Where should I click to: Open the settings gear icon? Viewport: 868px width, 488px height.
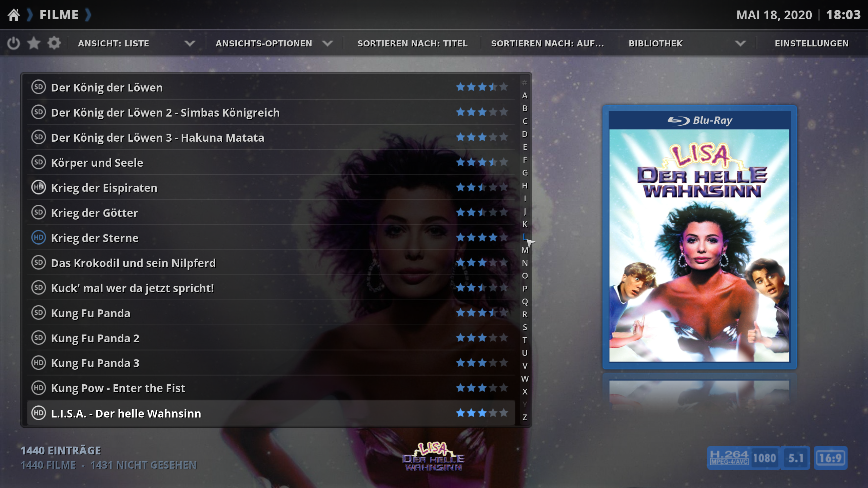(x=54, y=43)
